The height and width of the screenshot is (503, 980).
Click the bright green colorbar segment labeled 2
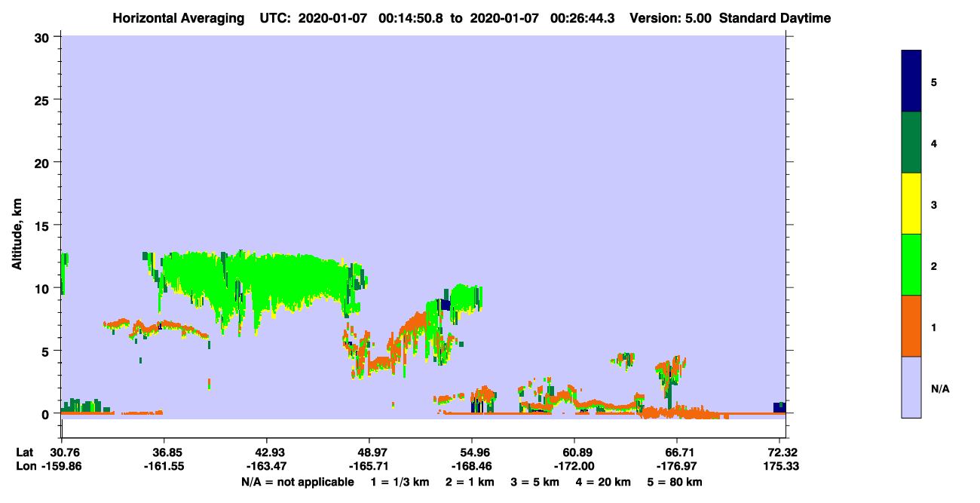pos(911,265)
